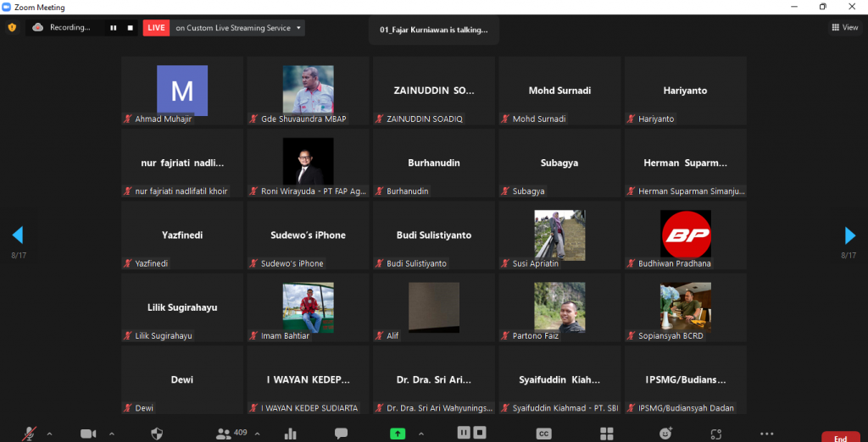The image size is (868, 442).
Task: Open the More options ellipsis menu
Action: tap(766, 434)
